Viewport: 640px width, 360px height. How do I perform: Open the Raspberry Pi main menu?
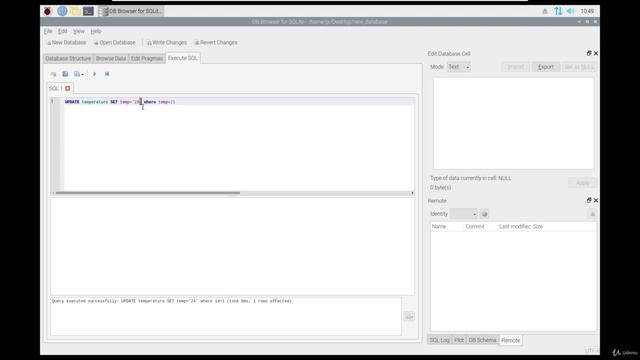48,11
